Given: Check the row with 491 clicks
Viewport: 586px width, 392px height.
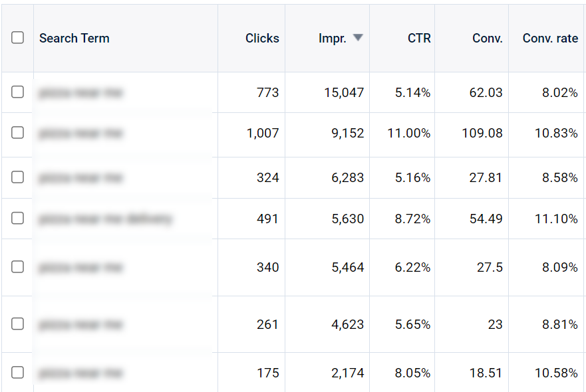Looking at the screenshot, I should tap(18, 218).
